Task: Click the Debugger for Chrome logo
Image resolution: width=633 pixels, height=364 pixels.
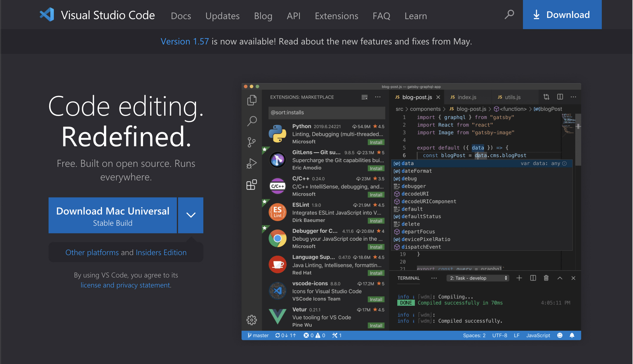Action: pyautogui.click(x=278, y=238)
